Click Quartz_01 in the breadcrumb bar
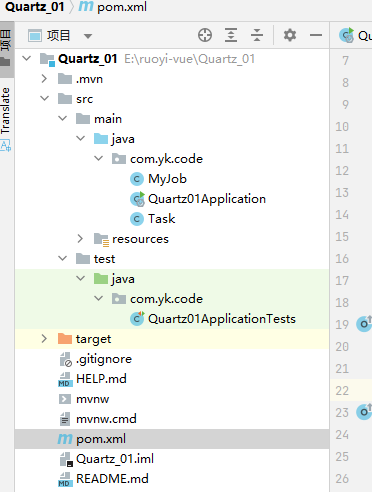372x492 pixels. click(x=34, y=7)
